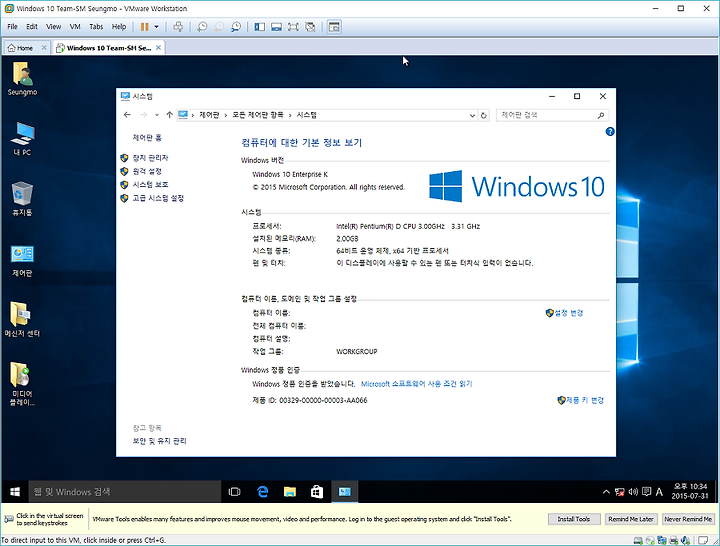This screenshot has height=546, width=720.
Task: Close the Home tab
Action: coord(44,48)
